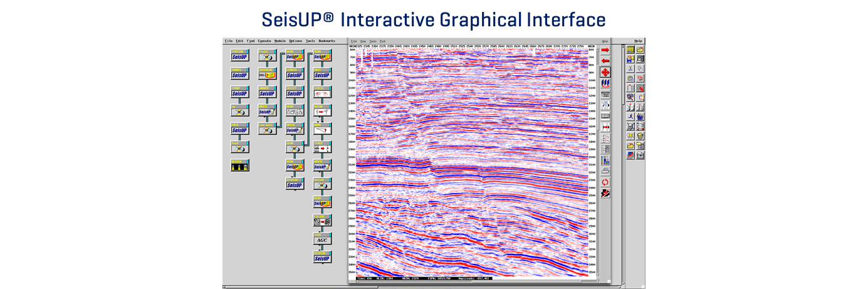Select the FILTER module node
This screenshot has width=868, height=289.
pos(323,220)
